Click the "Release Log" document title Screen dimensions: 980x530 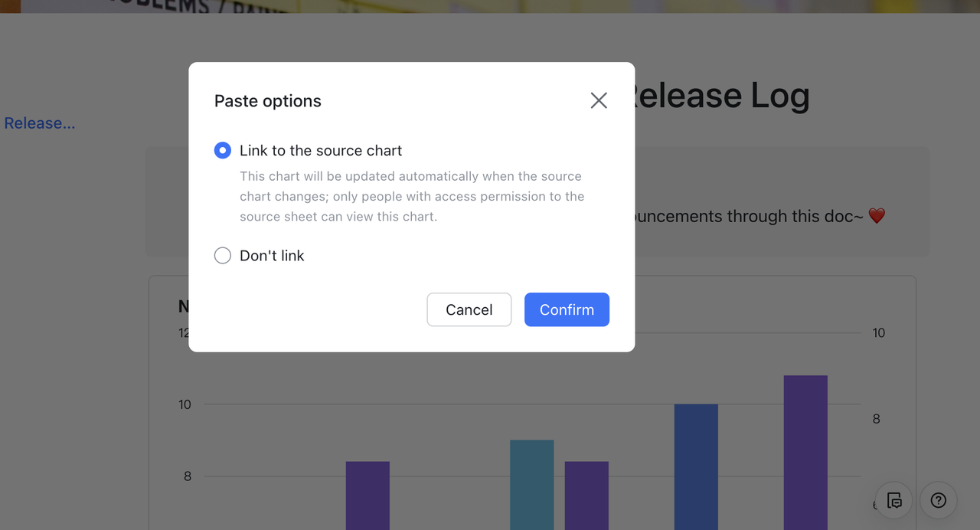[720, 96]
